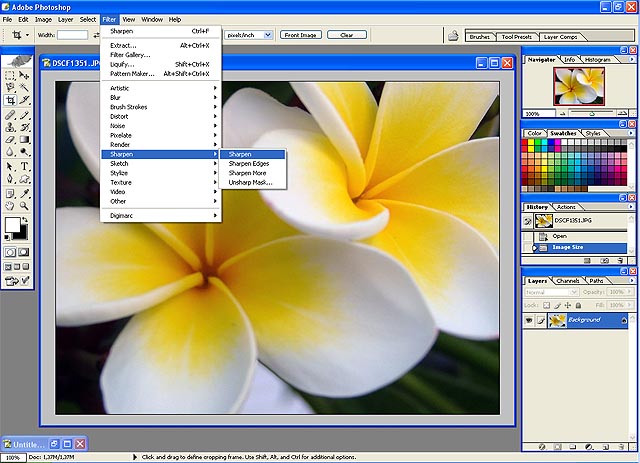Select the Pen tool

tap(10, 179)
